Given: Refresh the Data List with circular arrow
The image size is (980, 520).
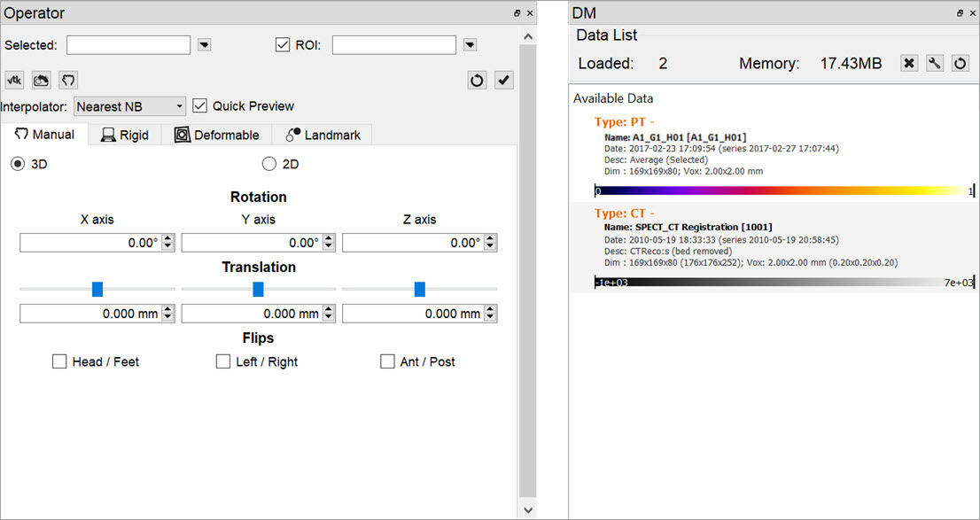Looking at the screenshot, I should click(x=960, y=63).
